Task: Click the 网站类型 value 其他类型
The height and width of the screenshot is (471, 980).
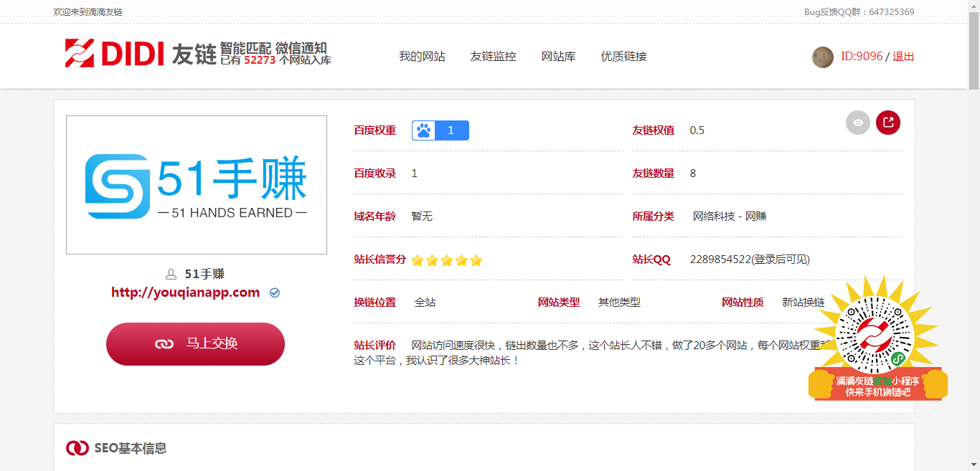Action: click(619, 303)
